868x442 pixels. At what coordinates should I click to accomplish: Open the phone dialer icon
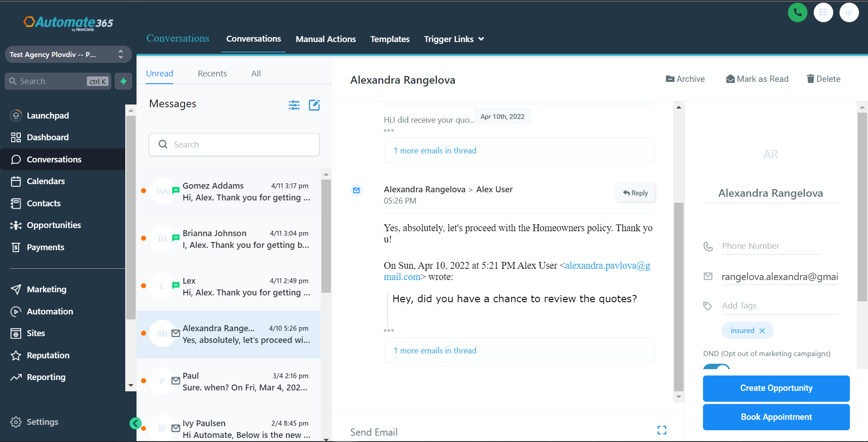click(797, 12)
